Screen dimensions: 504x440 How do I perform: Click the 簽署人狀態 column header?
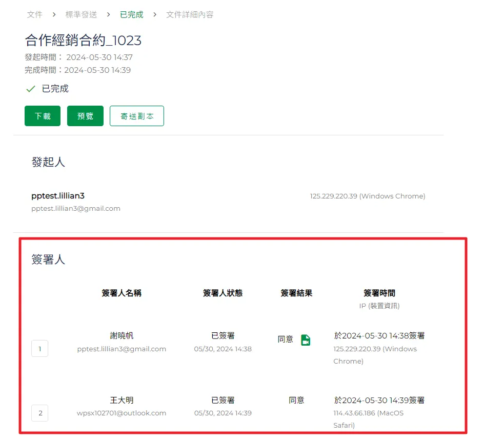point(223,293)
